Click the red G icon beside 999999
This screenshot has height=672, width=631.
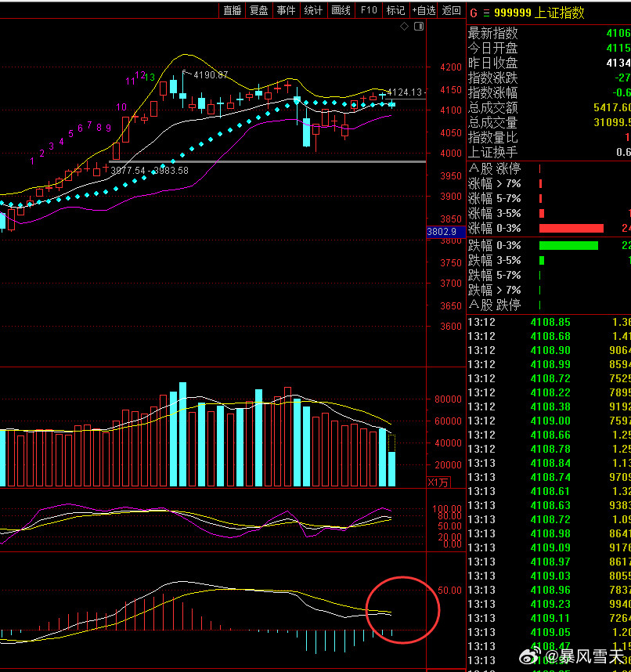[474, 13]
